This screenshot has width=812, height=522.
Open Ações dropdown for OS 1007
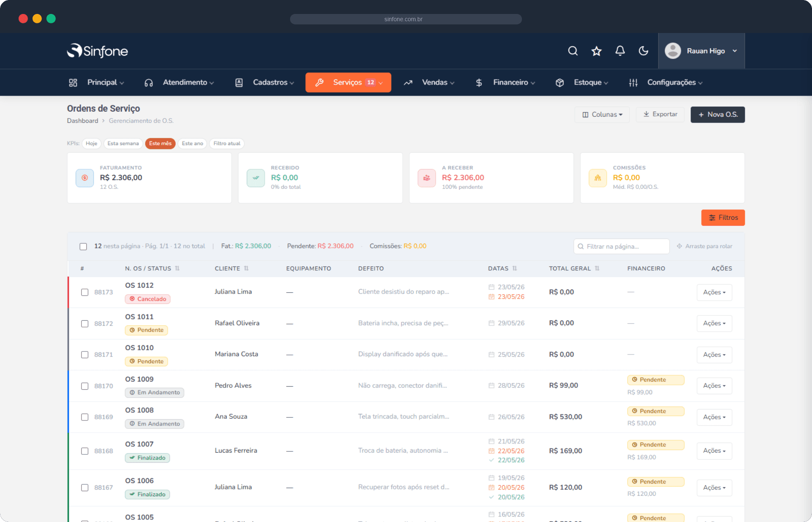tap(714, 451)
